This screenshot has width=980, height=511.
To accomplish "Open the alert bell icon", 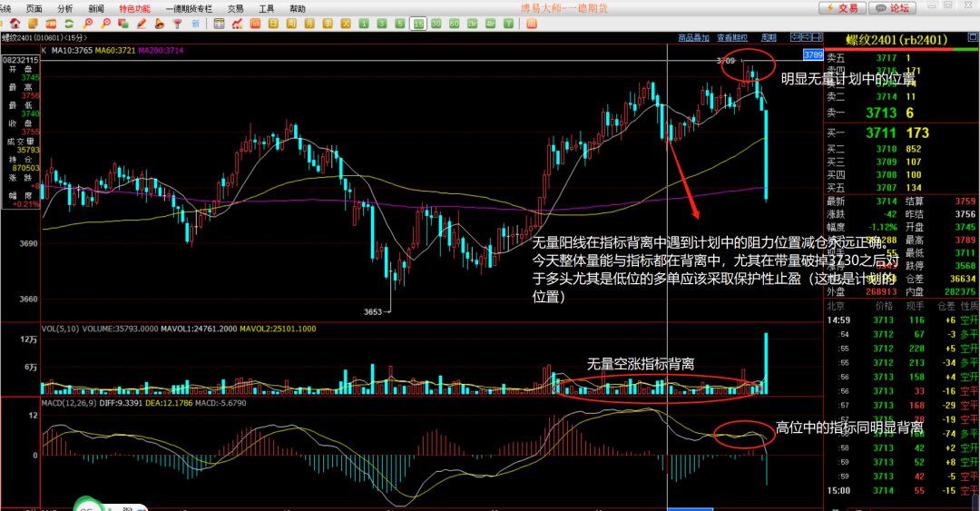I will (x=160, y=24).
